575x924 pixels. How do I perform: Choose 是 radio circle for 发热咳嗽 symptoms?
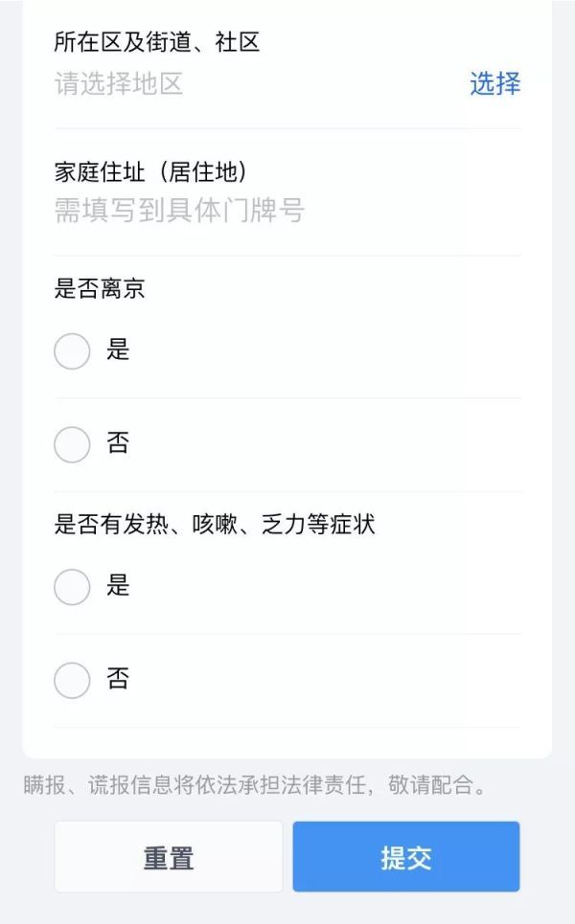tap(72, 587)
